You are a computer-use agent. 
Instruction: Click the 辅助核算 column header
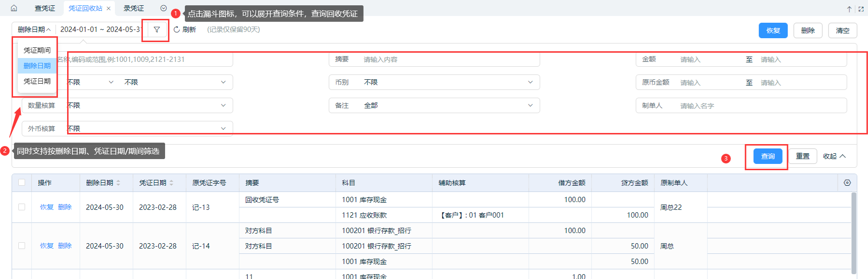pyautogui.click(x=480, y=183)
